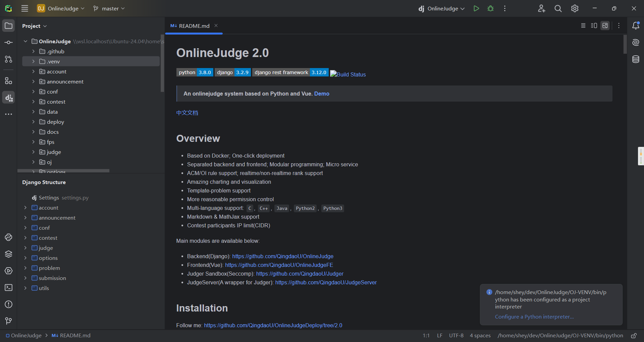
Task: Open the Python Packages tool window
Action: [x=9, y=254]
